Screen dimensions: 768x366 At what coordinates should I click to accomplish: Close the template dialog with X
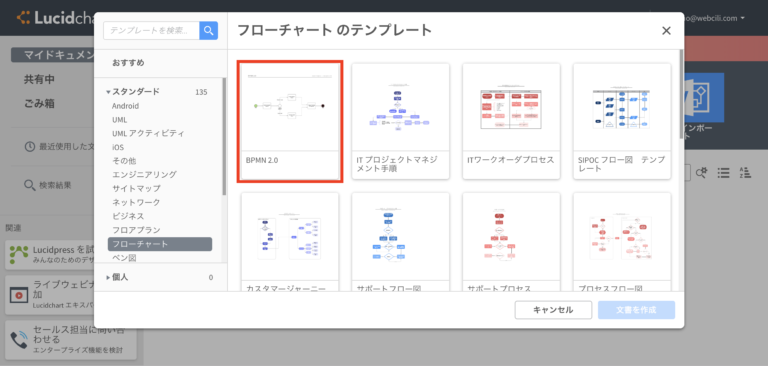666,31
